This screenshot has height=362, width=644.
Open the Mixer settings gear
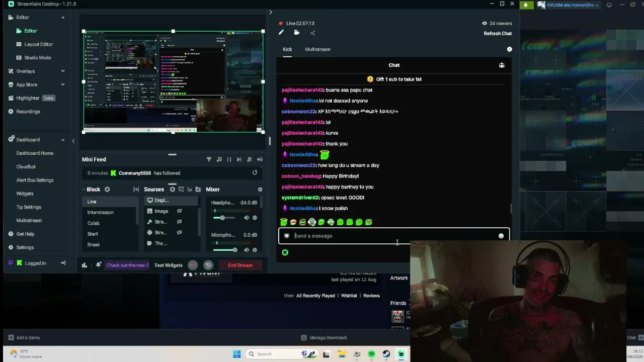260,190
